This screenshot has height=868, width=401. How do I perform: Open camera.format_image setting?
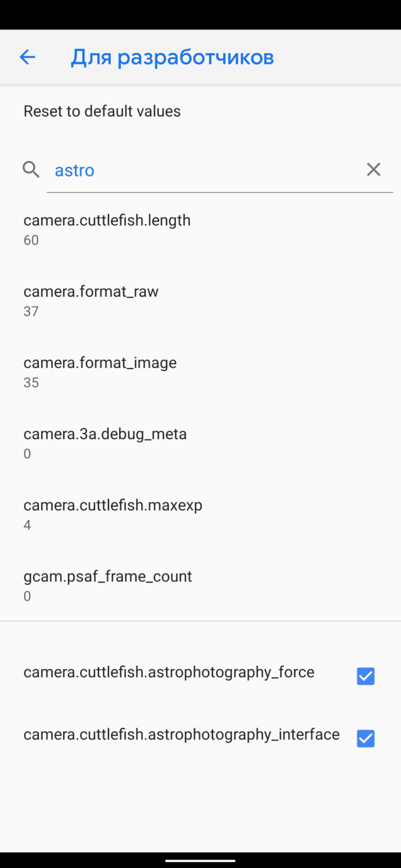(x=200, y=372)
